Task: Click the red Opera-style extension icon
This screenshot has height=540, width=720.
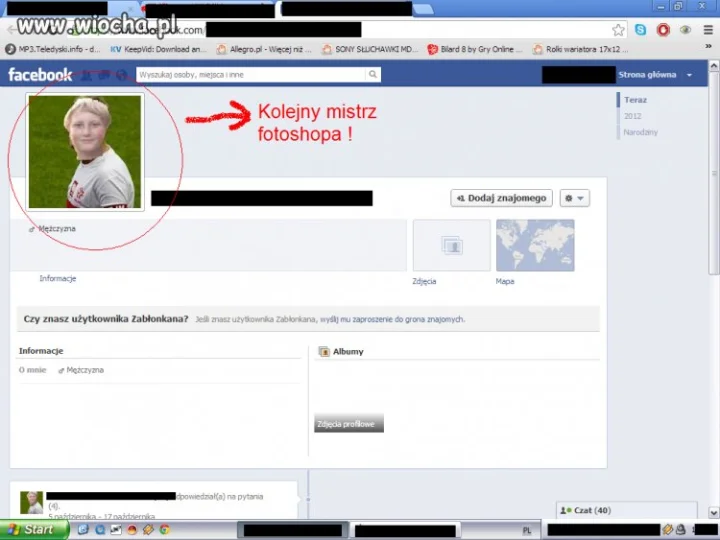Action: click(x=663, y=30)
